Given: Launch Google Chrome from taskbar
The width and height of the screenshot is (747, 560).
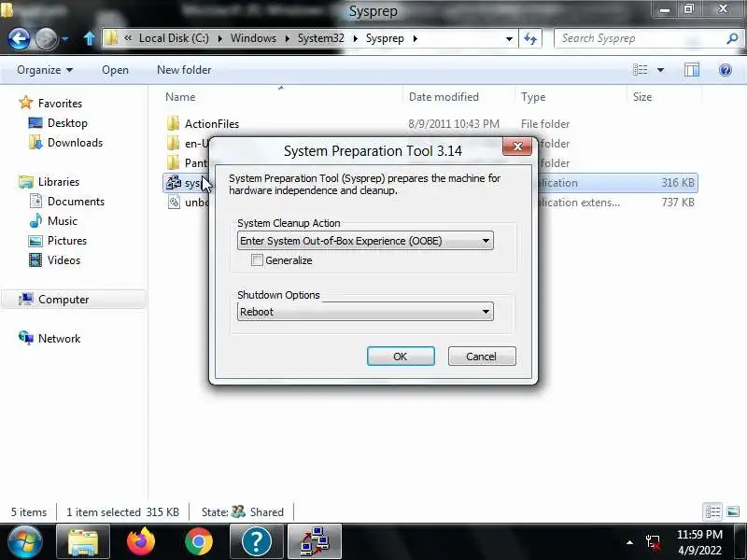Looking at the screenshot, I should pyautogui.click(x=199, y=541).
